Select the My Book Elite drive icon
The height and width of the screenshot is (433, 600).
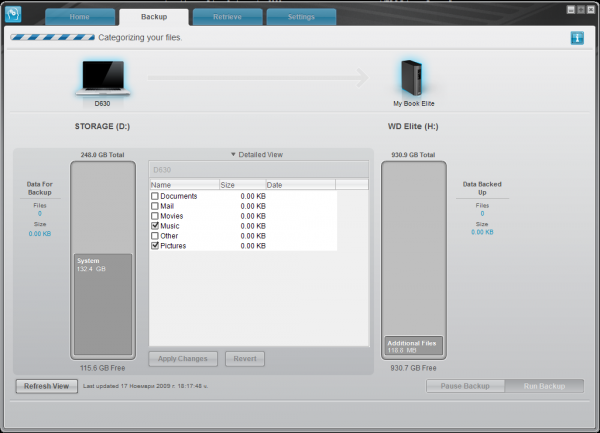(412, 78)
